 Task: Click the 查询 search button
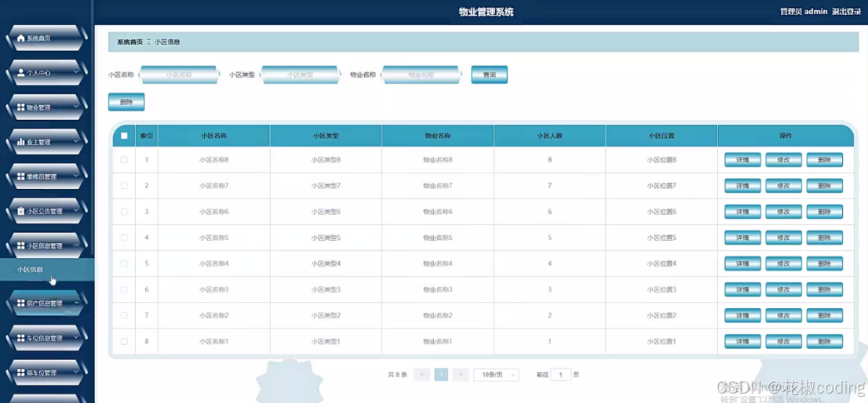point(490,74)
